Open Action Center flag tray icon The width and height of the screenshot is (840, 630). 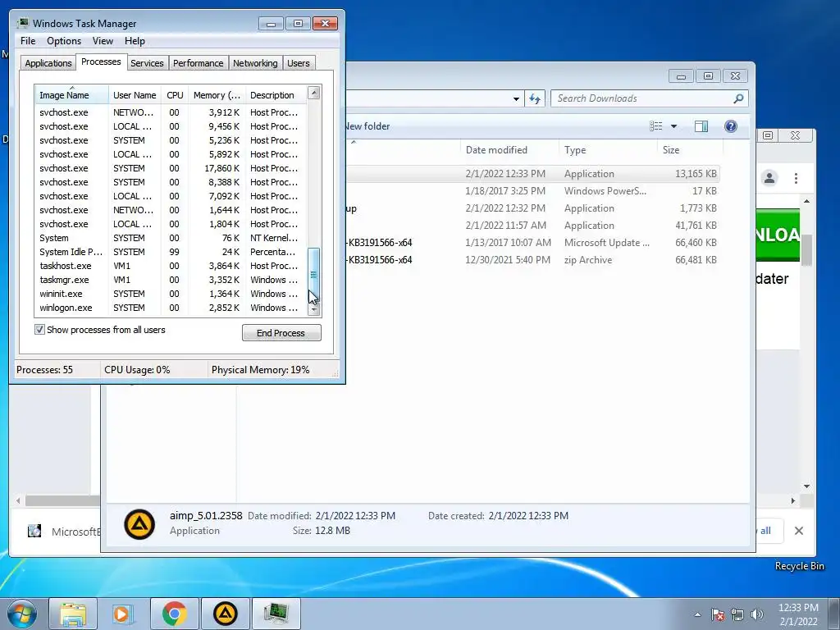pyautogui.click(x=718, y=614)
